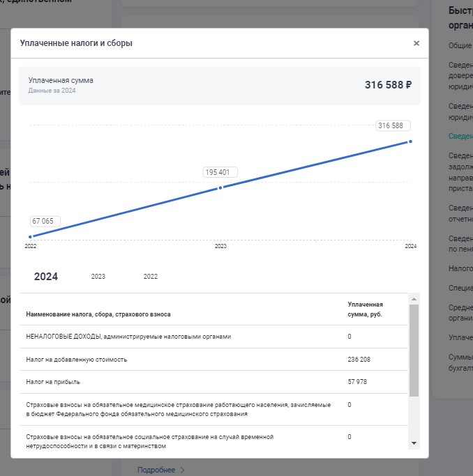
Task: Switch to the 2023 year tab
Action: (x=98, y=277)
